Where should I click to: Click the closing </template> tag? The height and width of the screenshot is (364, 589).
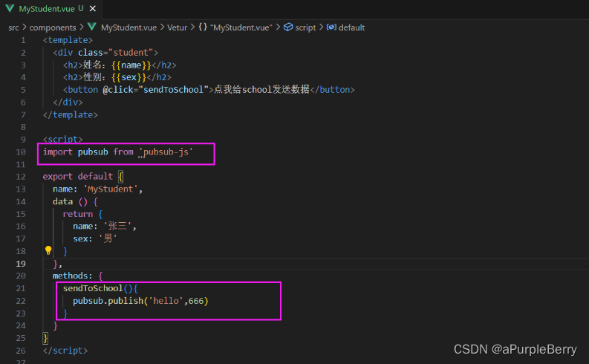[71, 114]
